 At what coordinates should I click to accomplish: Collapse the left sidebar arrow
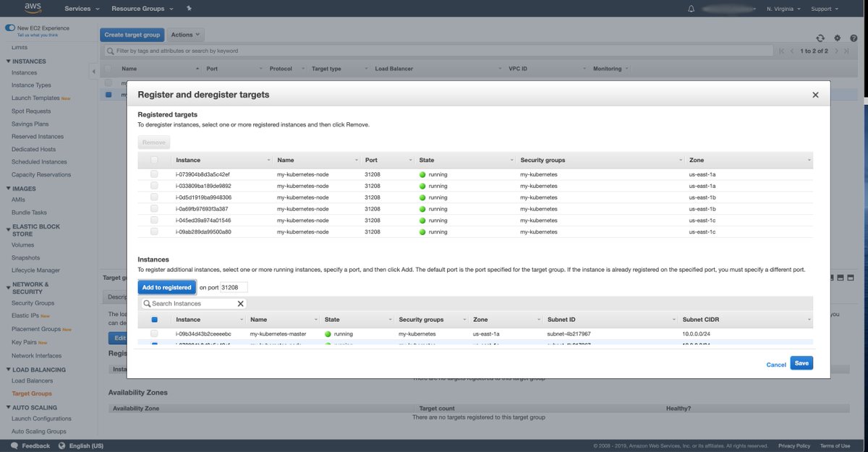[x=93, y=71]
